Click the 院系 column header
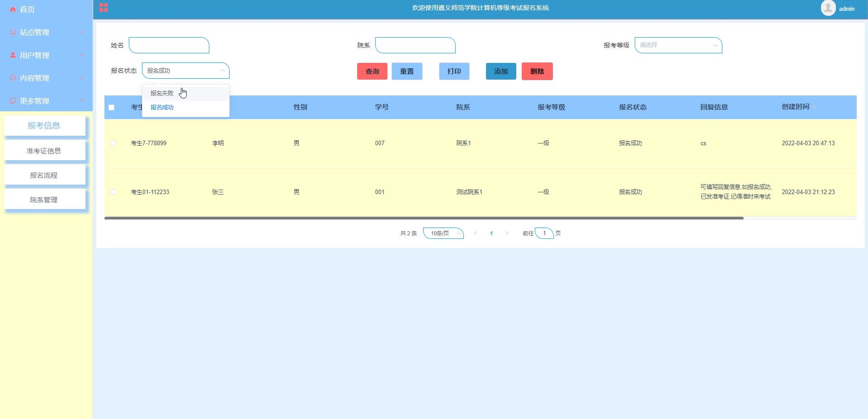Image resolution: width=868 pixels, height=419 pixels. point(463,107)
